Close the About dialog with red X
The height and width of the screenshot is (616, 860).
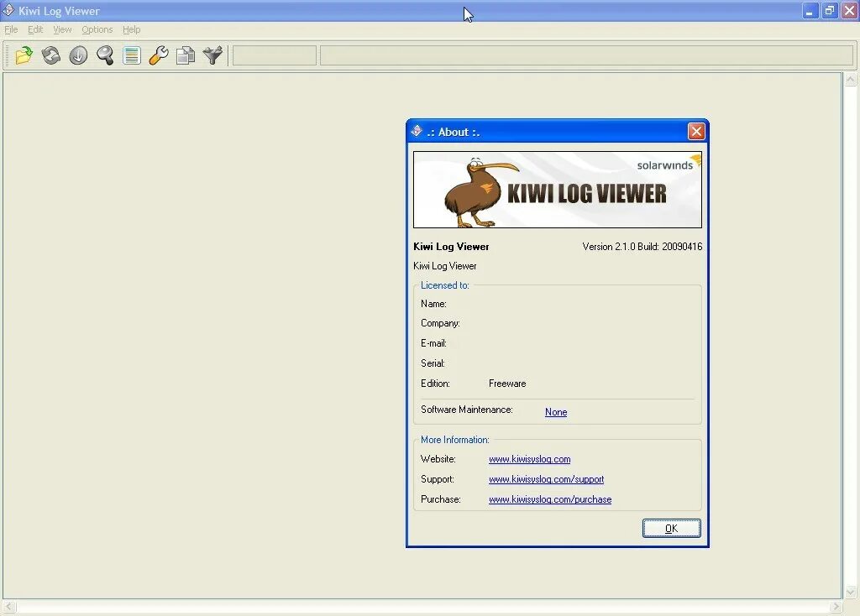click(x=696, y=132)
